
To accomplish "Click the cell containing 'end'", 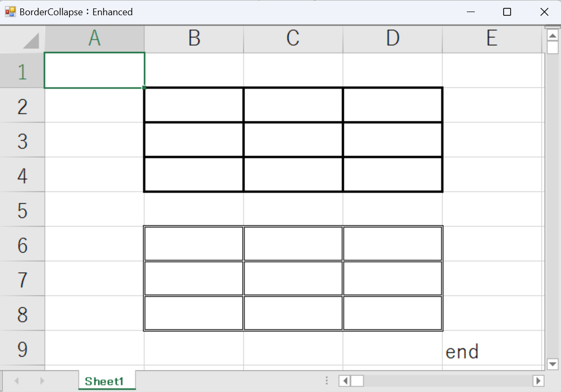I will tap(492, 348).
